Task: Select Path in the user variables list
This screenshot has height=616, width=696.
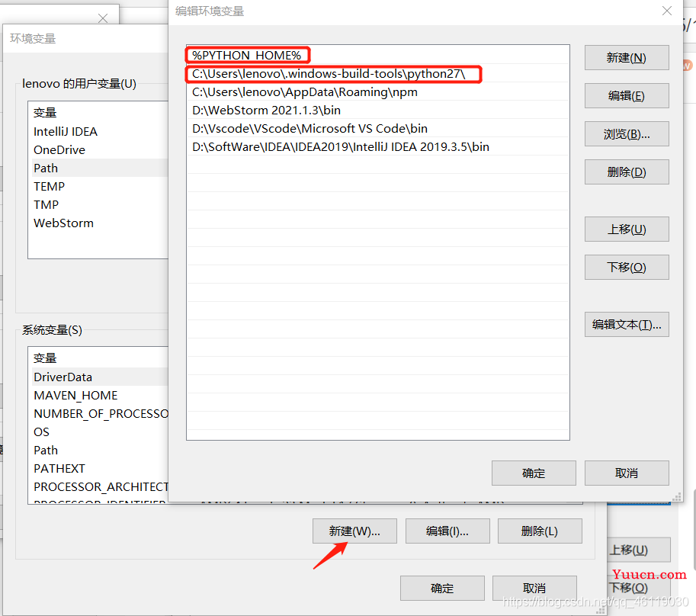Action: pyautogui.click(x=98, y=168)
